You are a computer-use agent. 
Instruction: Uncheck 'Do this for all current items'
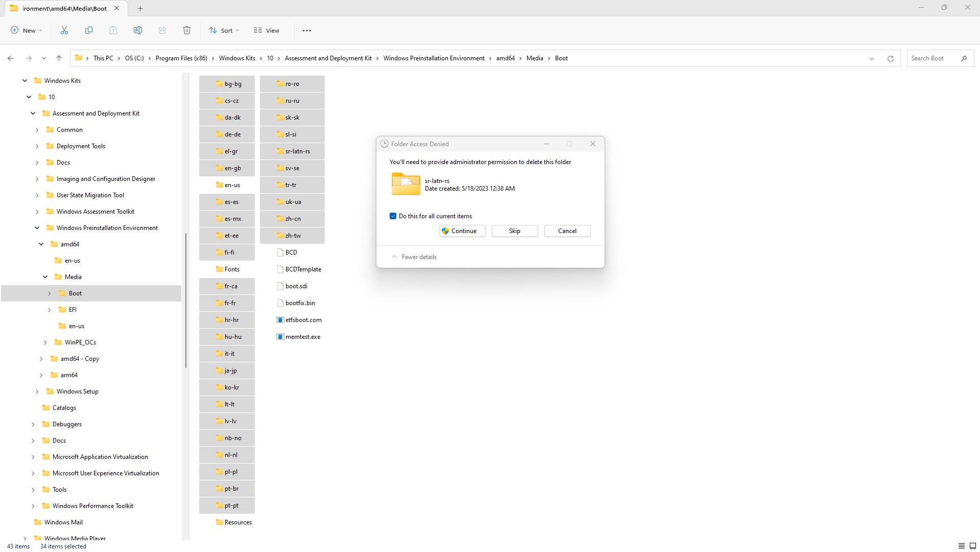click(x=393, y=216)
